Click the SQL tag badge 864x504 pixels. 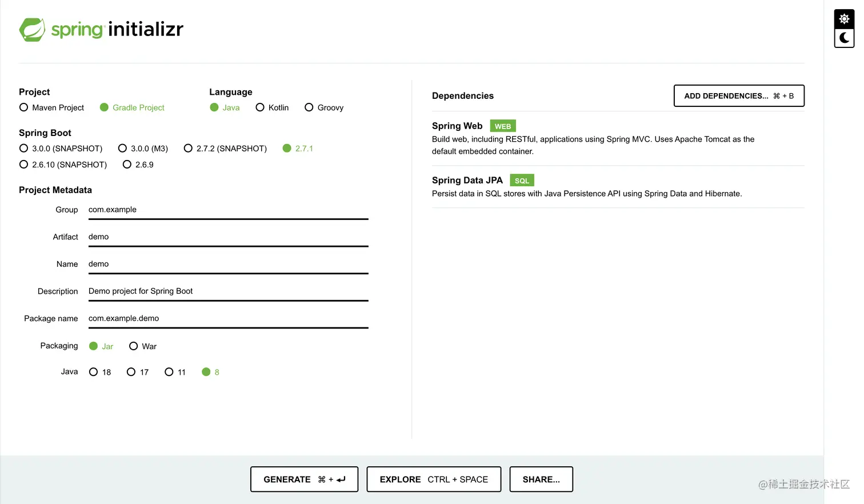(522, 181)
